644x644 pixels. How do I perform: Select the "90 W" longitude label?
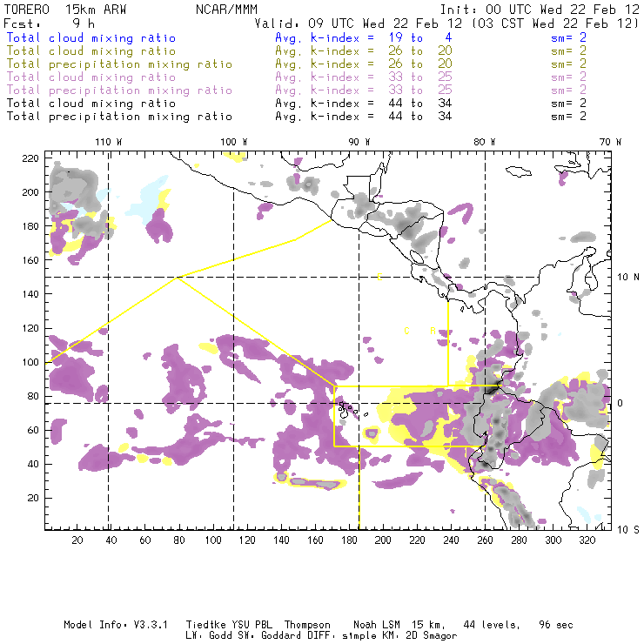point(359,142)
